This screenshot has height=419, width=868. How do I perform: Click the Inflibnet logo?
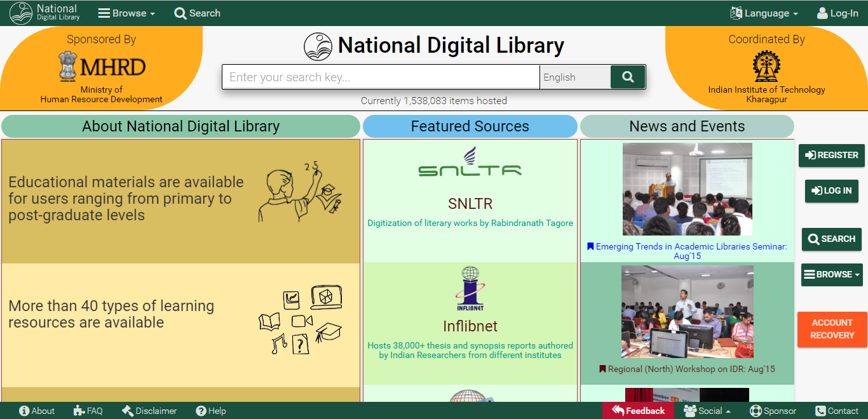coord(470,289)
